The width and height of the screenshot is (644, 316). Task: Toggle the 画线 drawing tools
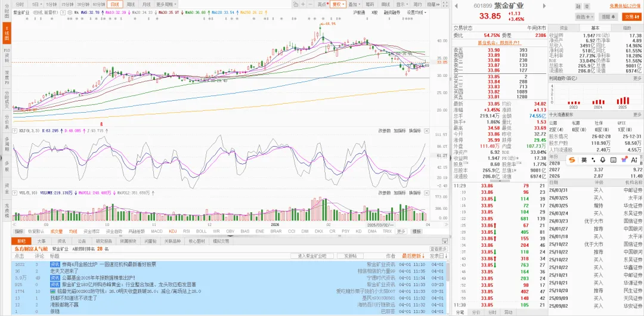point(386,5)
